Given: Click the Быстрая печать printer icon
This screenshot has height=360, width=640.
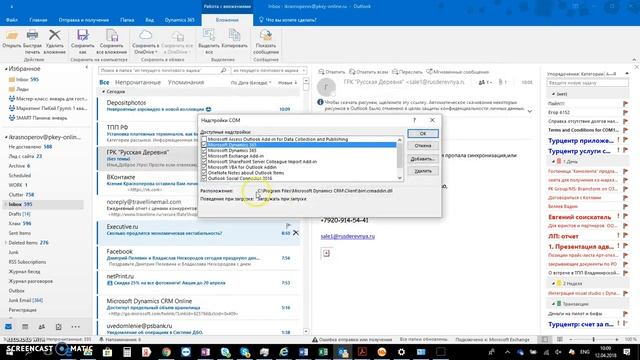Looking at the screenshot, I should (x=32, y=36).
